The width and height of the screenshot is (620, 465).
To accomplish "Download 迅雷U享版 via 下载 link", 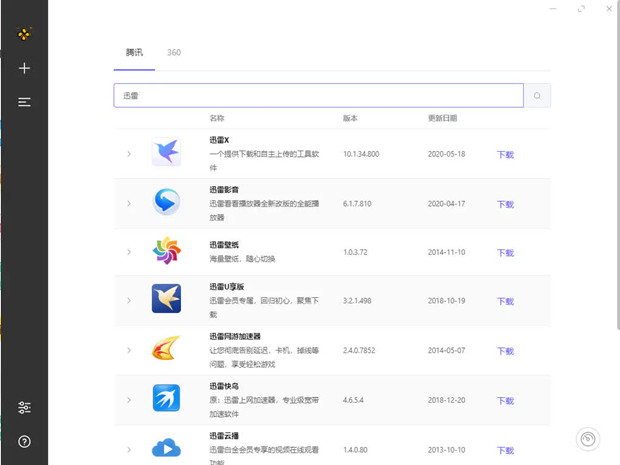I will [x=505, y=302].
